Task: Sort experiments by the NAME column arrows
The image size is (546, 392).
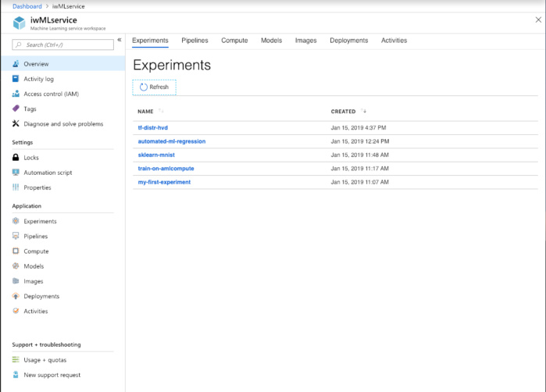Action: pos(161,111)
